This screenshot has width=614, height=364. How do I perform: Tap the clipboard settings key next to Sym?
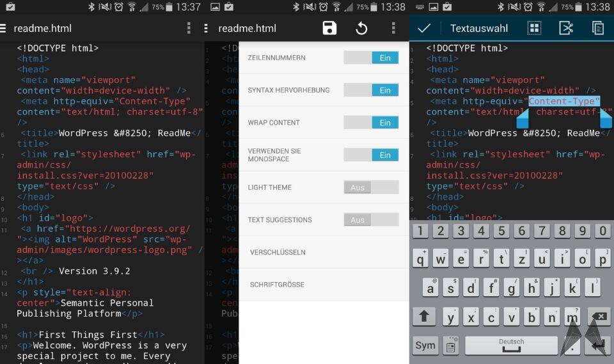coord(451,345)
